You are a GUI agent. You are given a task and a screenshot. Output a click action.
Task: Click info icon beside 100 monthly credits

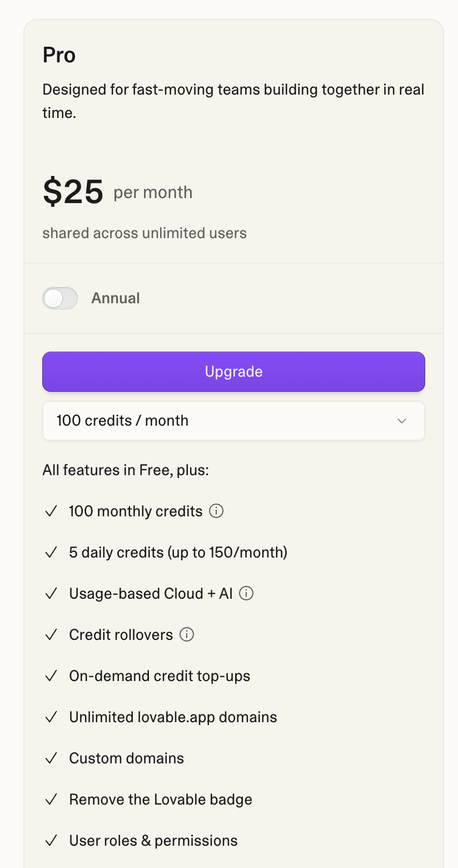[216, 511]
